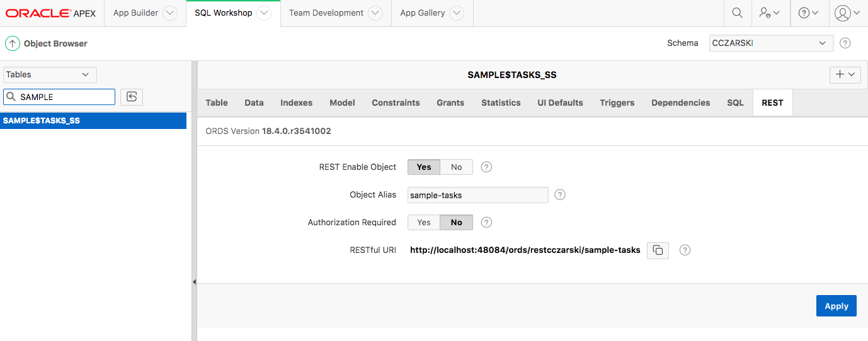The image size is (868, 341).
Task: Click the refresh icon beside the search box
Action: 132,97
